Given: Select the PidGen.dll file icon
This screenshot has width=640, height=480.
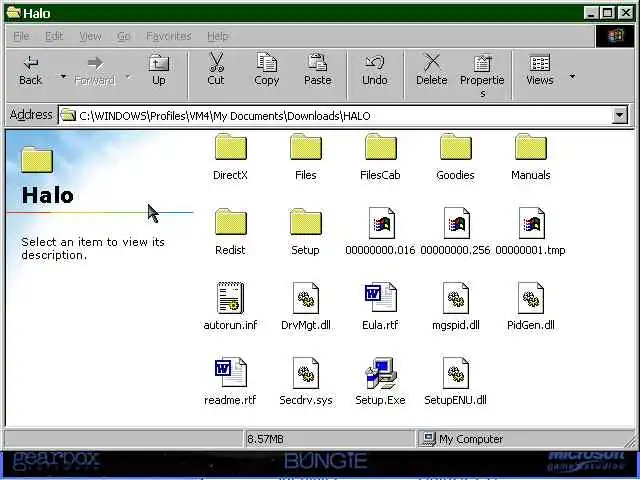Looking at the screenshot, I should click(531, 298).
